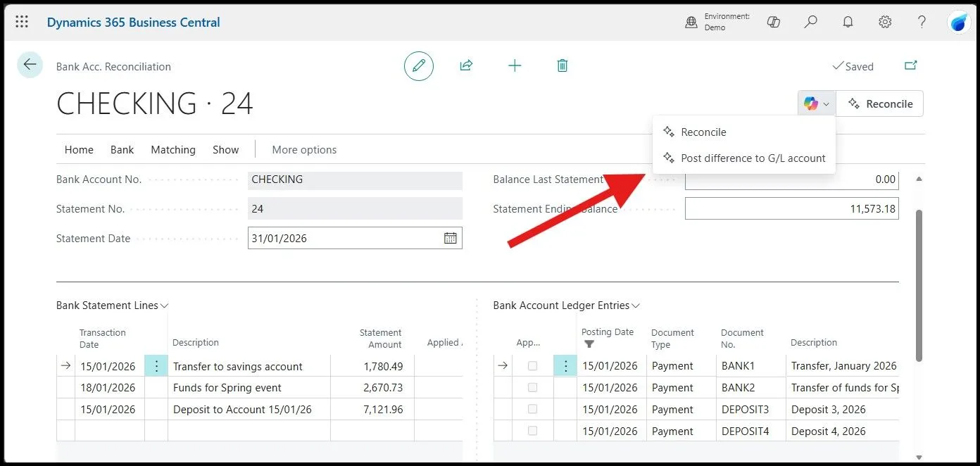This screenshot has height=466, width=980.
Task: Click 'Transfer, January 2026' ledger description
Action: [x=843, y=366]
